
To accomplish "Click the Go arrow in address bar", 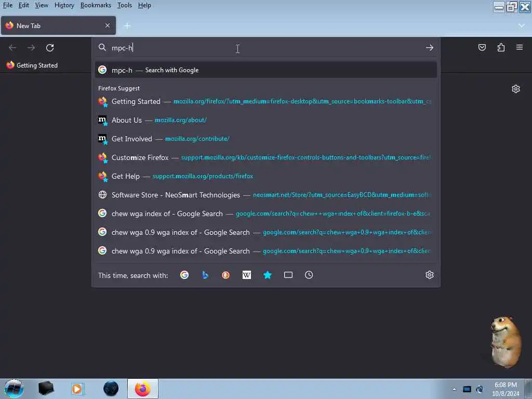I will [429, 48].
